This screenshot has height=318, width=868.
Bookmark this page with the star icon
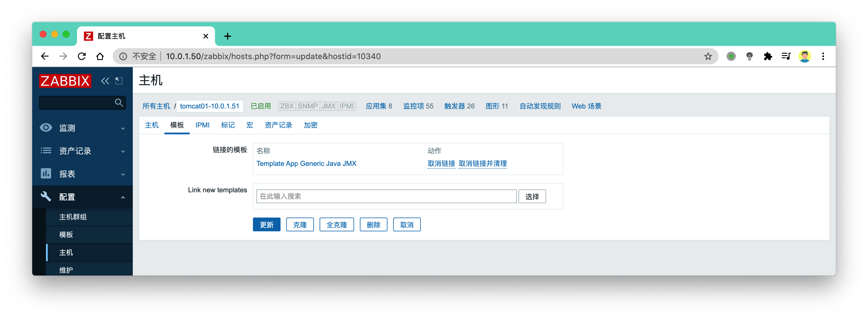[x=708, y=56]
